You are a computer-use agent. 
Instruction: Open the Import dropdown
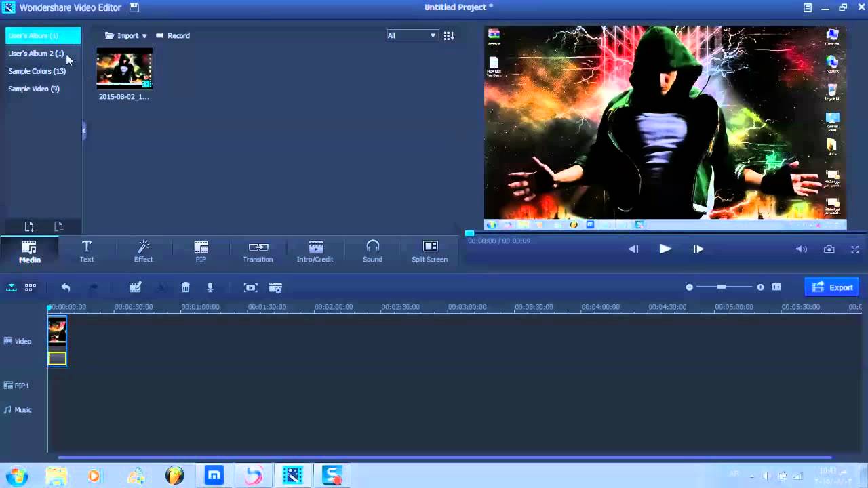point(126,35)
